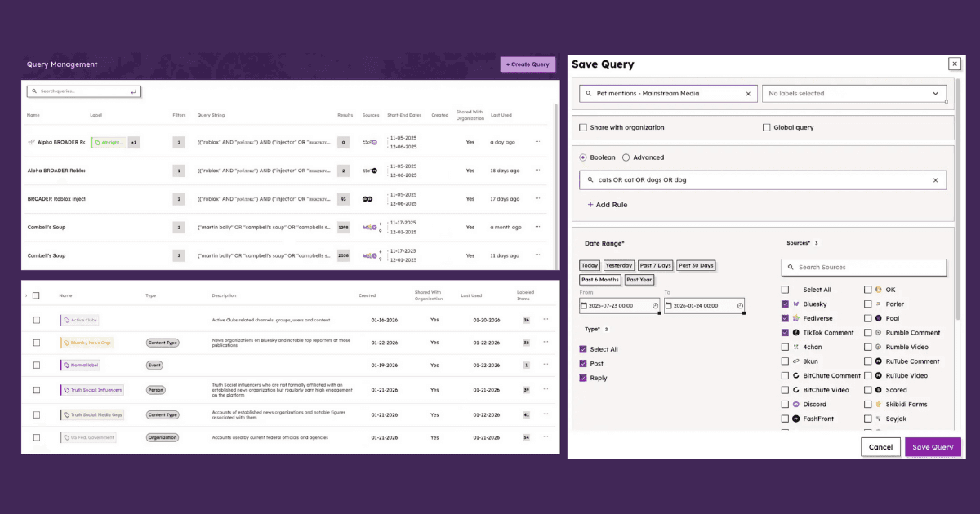Click the BitChute Comment source icon
Viewport: 980px width, 514px height.
click(x=796, y=376)
